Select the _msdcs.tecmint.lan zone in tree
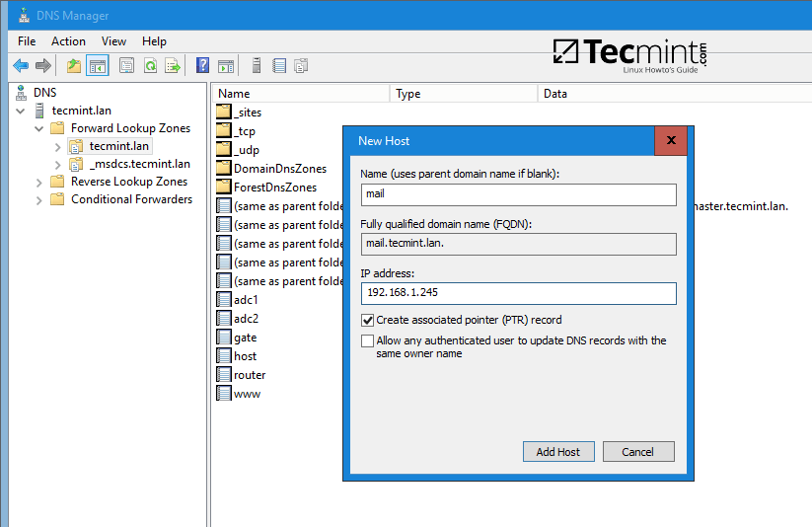This screenshot has height=527, width=812. (139, 164)
